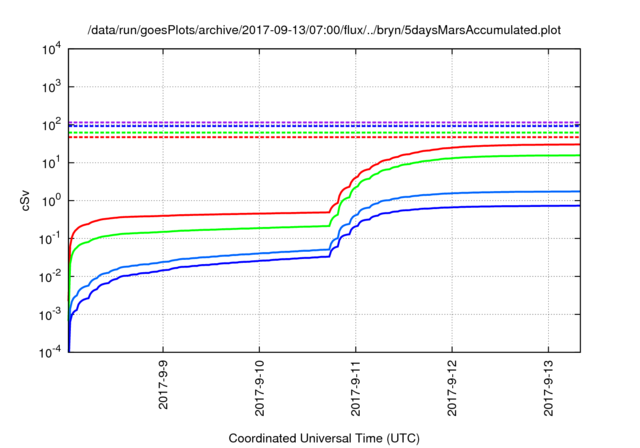Click the 10^1 y-axis tick label
Viewport: 640px width, 448px height.
click(x=51, y=163)
